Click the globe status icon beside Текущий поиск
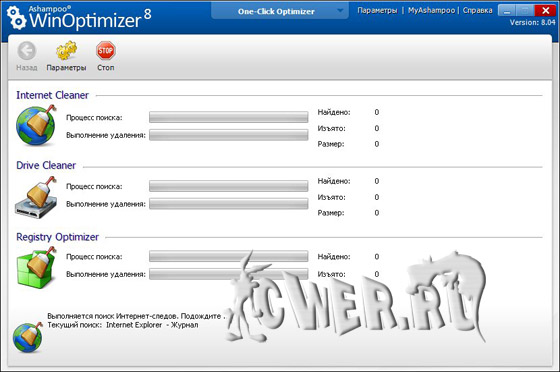The height and width of the screenshot is (372, 560). (28, 337)
